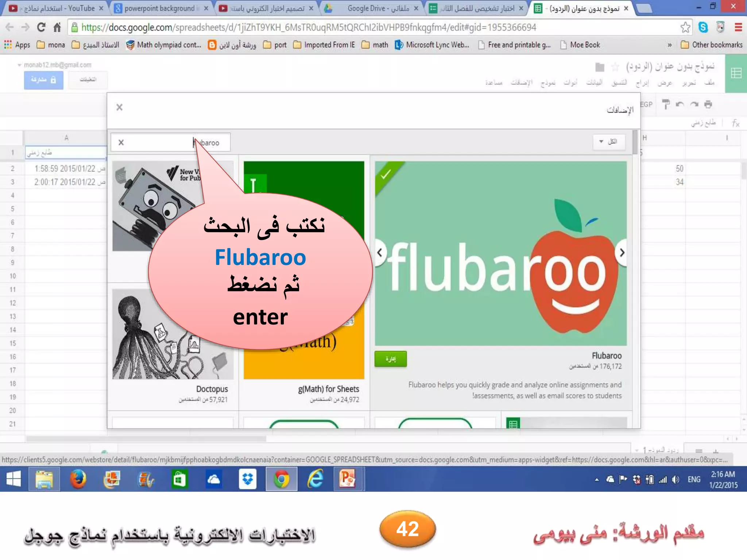Show hidden system tray icons
747x560 pixels.
597,479
